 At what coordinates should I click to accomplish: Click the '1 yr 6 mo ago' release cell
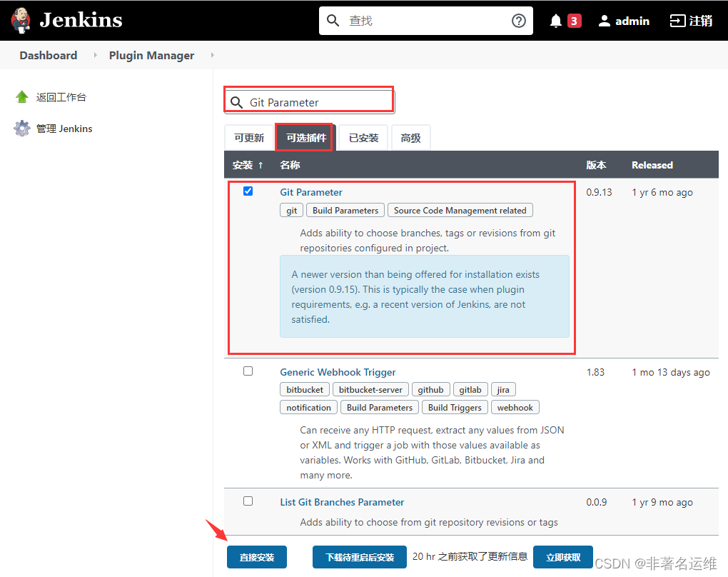662,192
